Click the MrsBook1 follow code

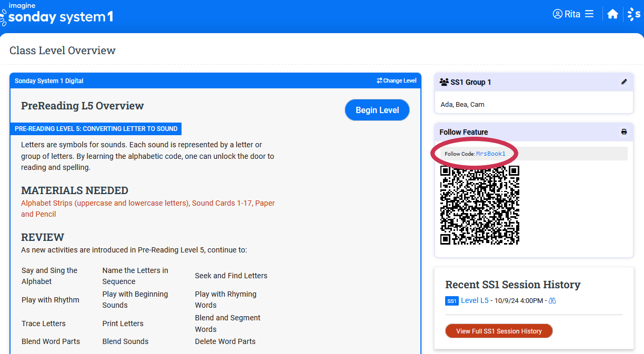point(490,154)
